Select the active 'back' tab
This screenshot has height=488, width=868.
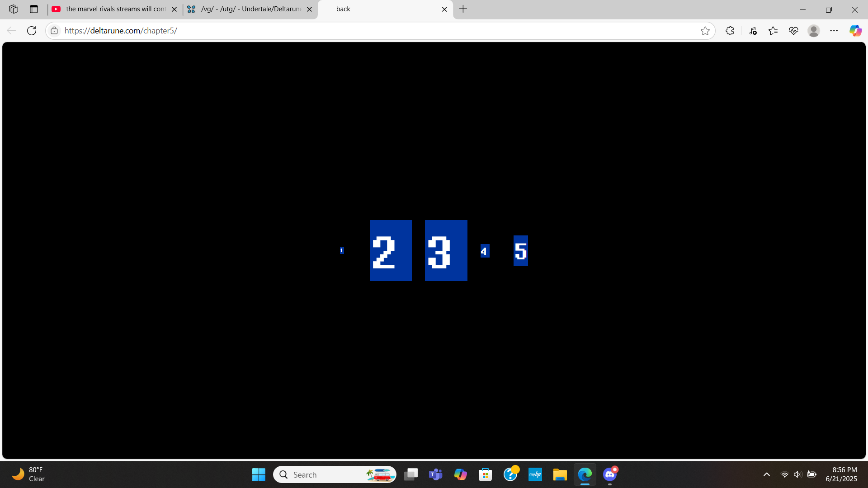385,9
